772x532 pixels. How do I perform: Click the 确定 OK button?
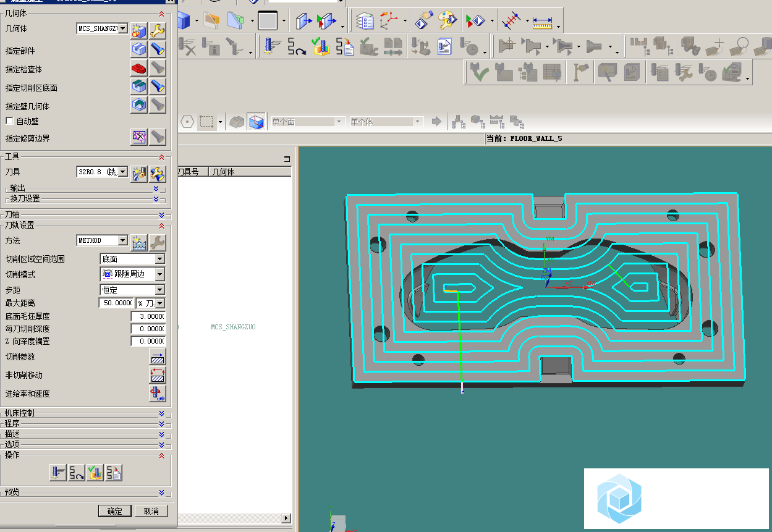(114, 511)
